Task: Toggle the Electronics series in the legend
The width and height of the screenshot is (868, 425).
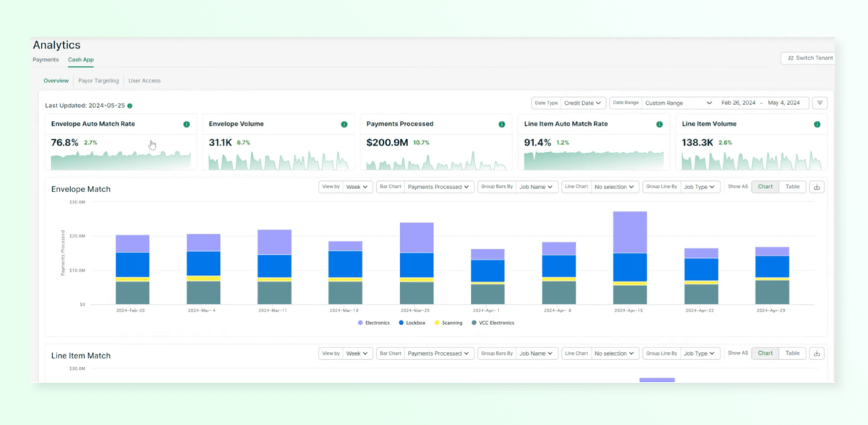Action: [369, 322]
